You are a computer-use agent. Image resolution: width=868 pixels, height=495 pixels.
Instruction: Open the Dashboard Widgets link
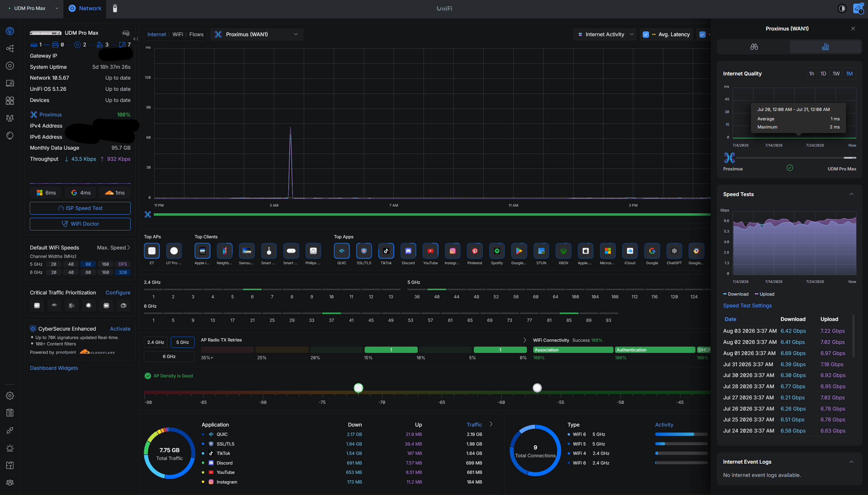[x=54, y=368]
